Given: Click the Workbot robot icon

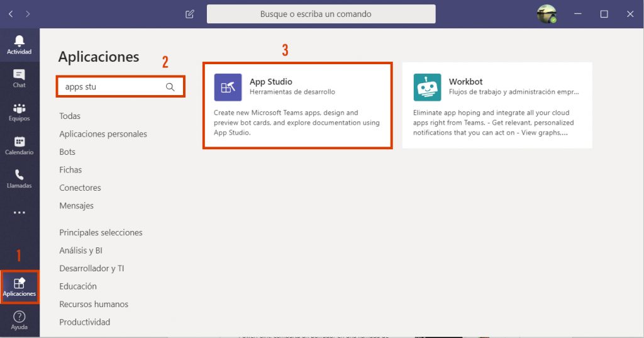Looking at the screenshot, I should click(427, 87).
